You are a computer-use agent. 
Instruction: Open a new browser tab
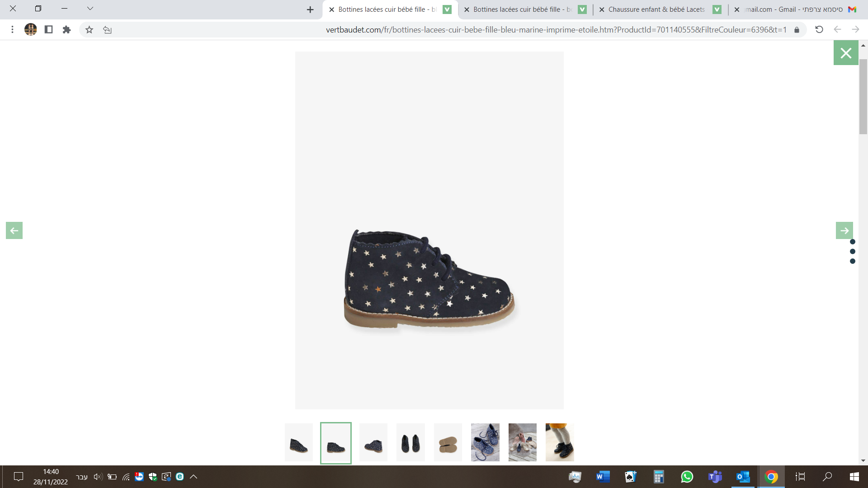pos(310,9)
